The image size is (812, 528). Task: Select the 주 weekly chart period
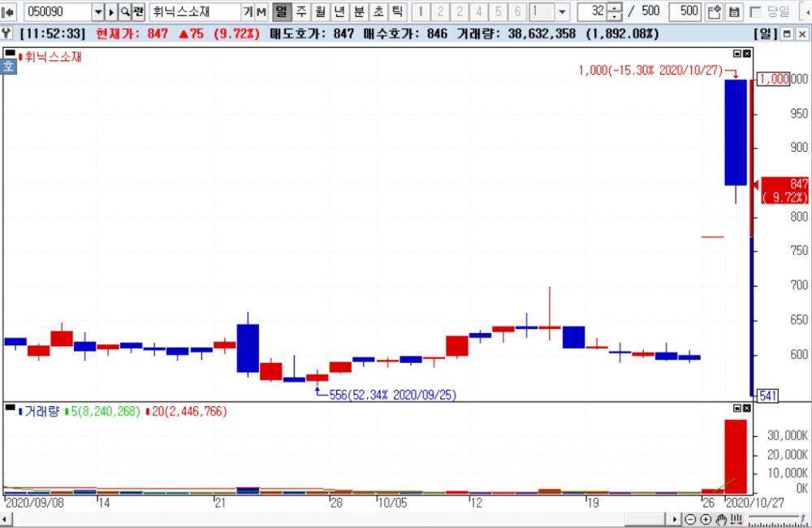[301, 11]
